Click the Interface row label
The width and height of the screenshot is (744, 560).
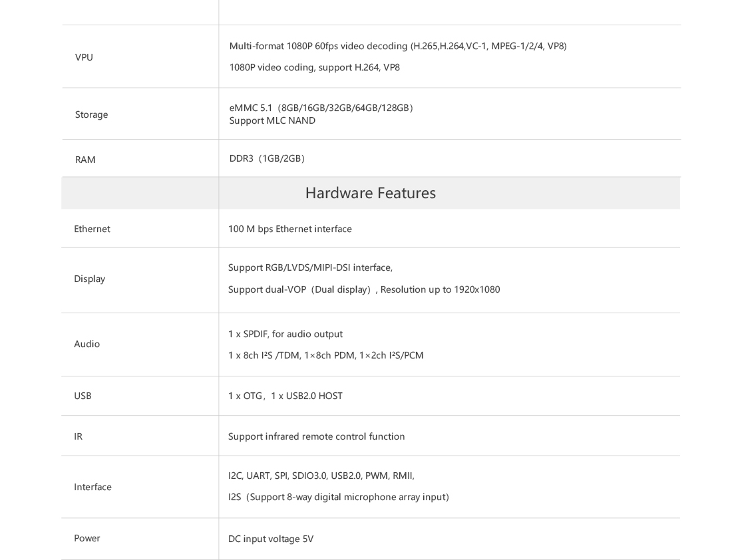coord(93,487)
